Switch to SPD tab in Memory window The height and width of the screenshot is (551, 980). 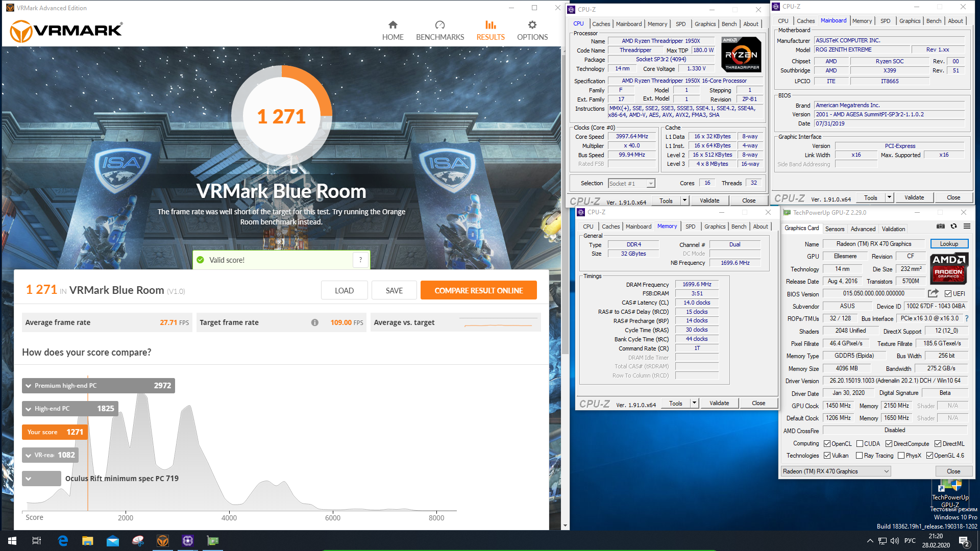(x=690, y=227)
